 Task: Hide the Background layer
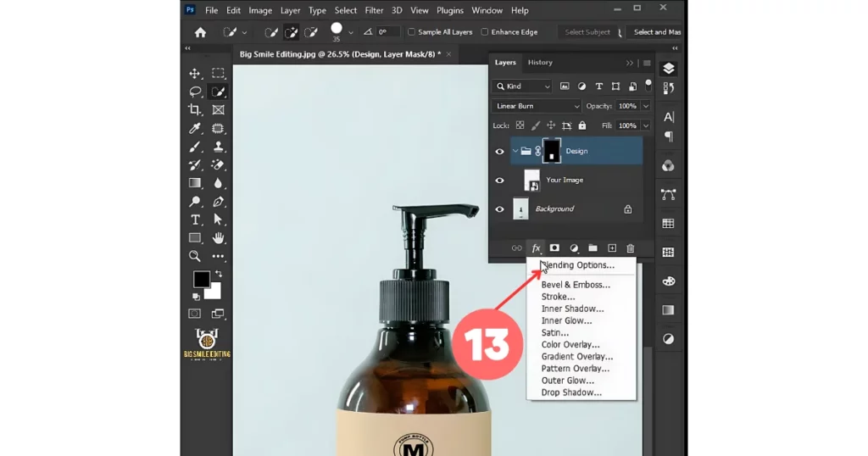click(x=499, y=209)
